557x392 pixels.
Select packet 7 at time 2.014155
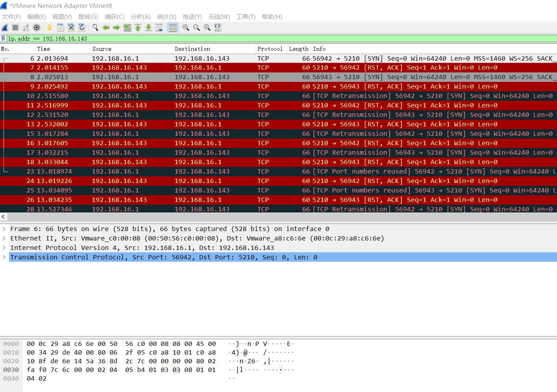(x=278, y=68)
